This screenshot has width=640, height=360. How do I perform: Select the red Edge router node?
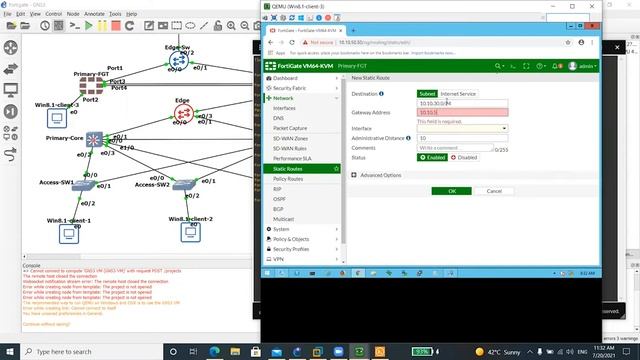(x=184, y=114)
